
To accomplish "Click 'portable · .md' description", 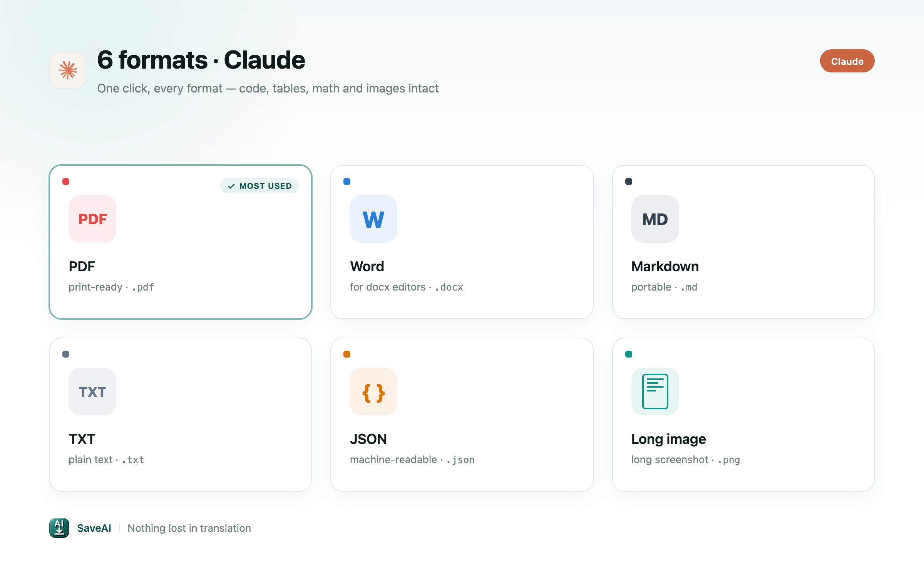I will [664, 287].
